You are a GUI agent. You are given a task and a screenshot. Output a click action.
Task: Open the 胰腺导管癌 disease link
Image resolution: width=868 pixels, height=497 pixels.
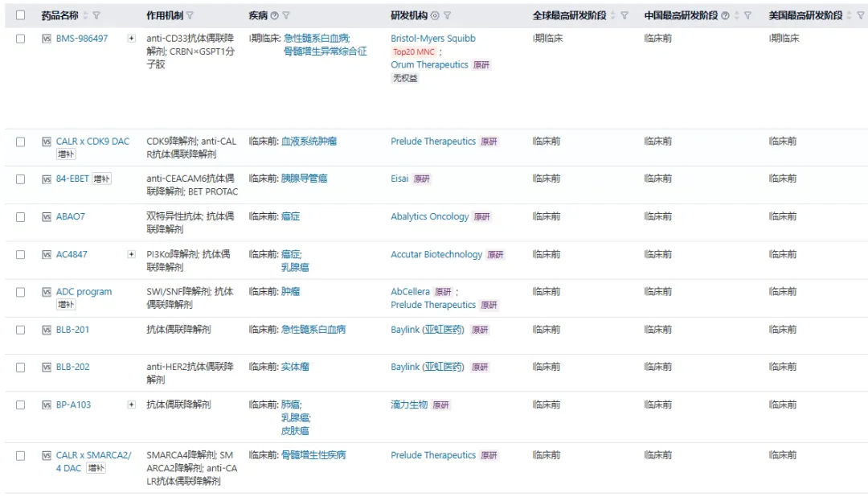pyautogui.click(x=304, y=179)
